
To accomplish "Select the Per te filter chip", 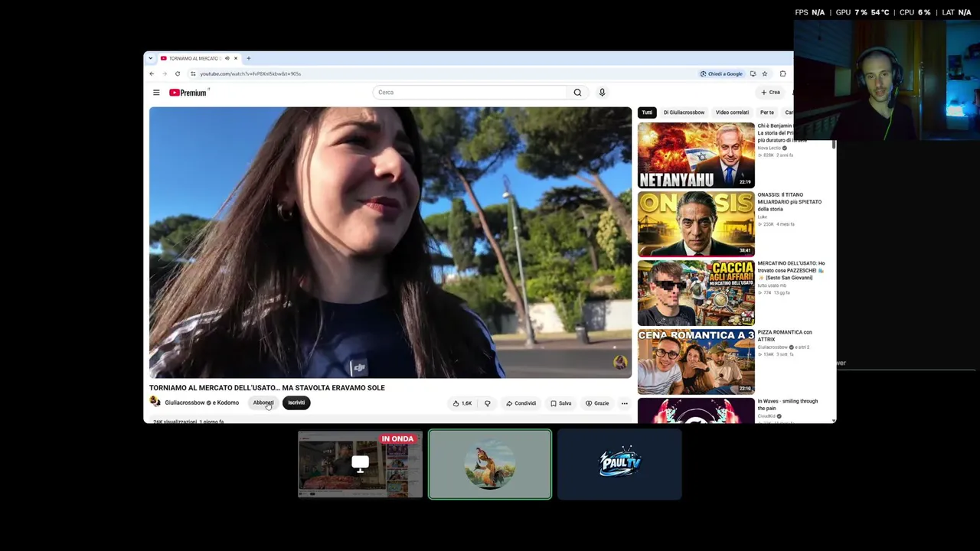I will pos(766,112).
